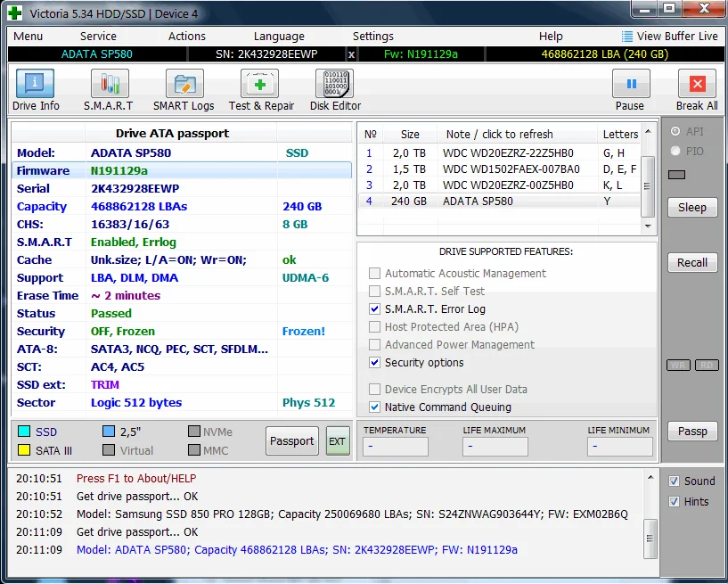Open the Language menu
Screen dimensions: 728x584
click(279, 37)
